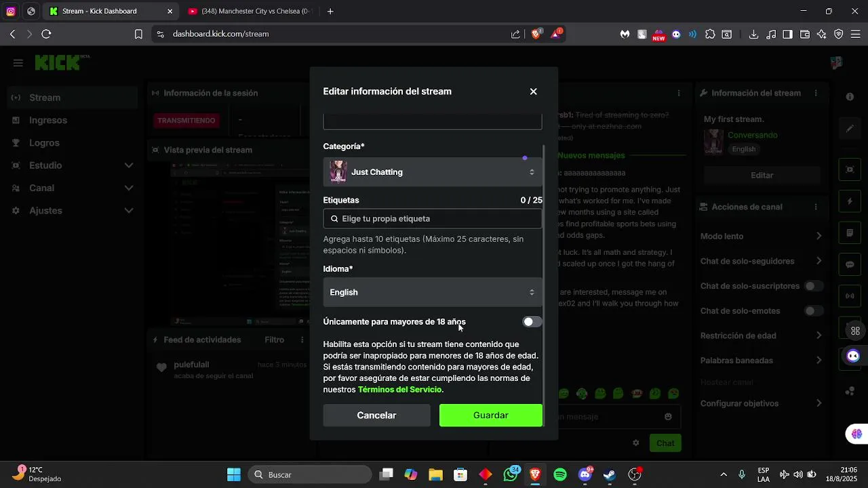The height and width of the screenshot is (488, 868).
Task: Expand the Canal sidebar chevron
Action: click(x=129, y=188)
